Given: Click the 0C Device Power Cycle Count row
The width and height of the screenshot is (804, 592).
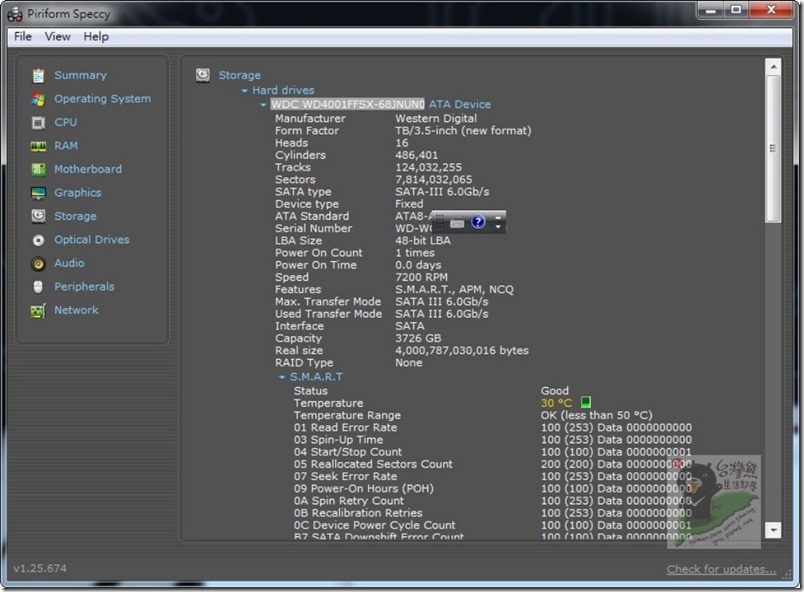Looking at the screenshot, I should pyautogui.click(x=492, y=525).
